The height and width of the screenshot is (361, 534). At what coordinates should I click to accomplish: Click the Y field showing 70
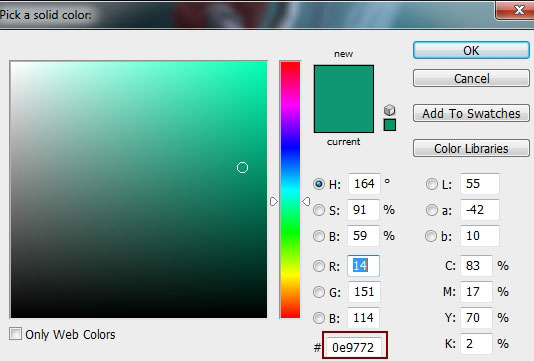(x=476, y=318)
